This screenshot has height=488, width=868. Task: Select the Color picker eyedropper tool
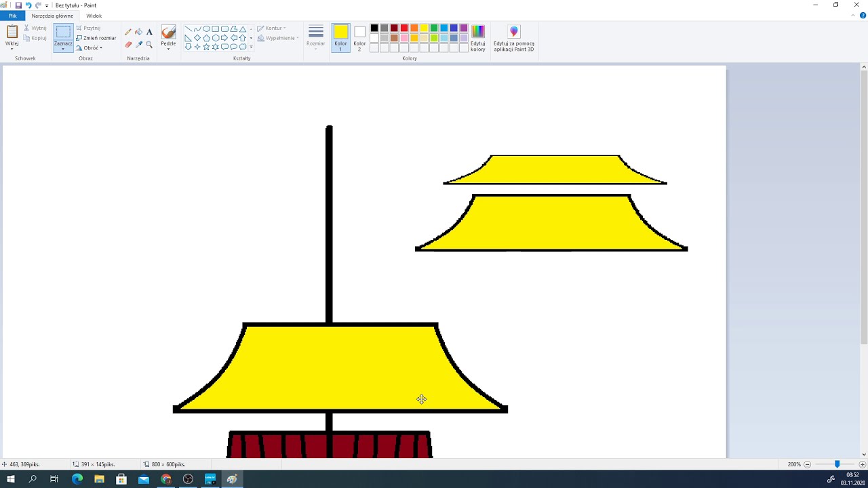click(x=138, y=45)
